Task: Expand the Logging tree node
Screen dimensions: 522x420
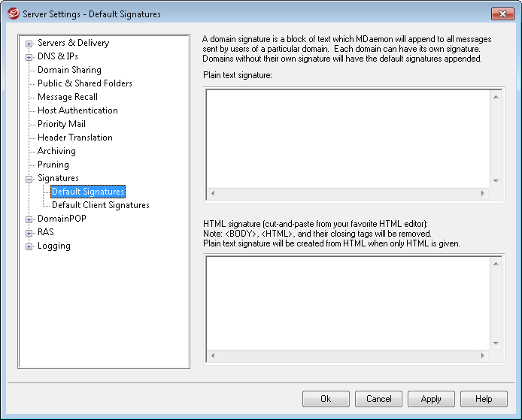Action: click(x=29, y=246)
